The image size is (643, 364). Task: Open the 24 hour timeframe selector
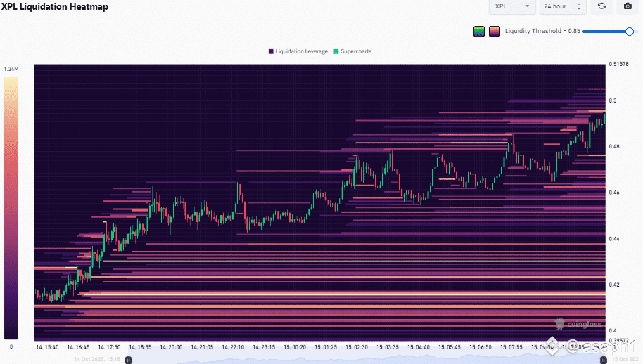click(x=563, y=6)
